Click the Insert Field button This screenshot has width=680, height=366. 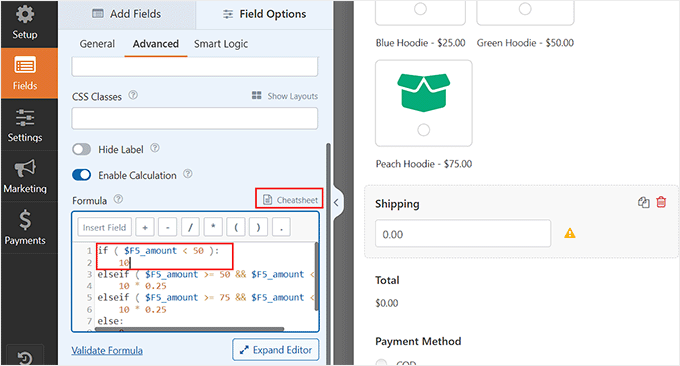click(x=104, y=227)
